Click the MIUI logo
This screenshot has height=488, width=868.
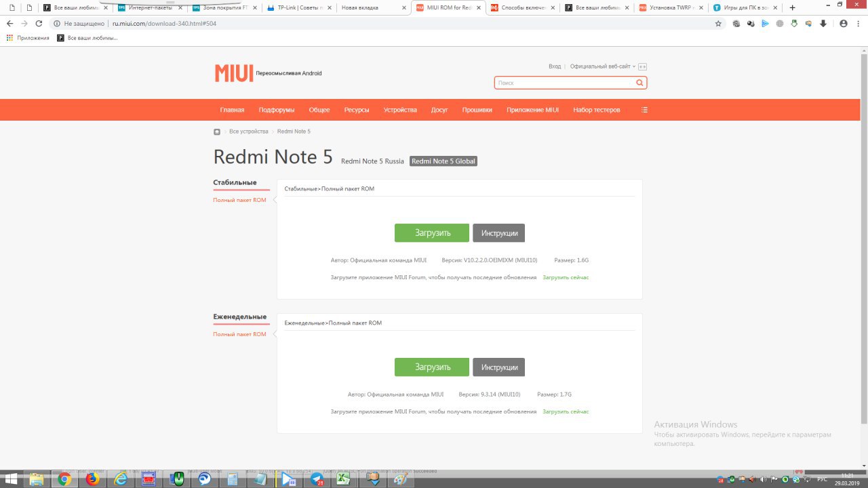pos(234,73)
